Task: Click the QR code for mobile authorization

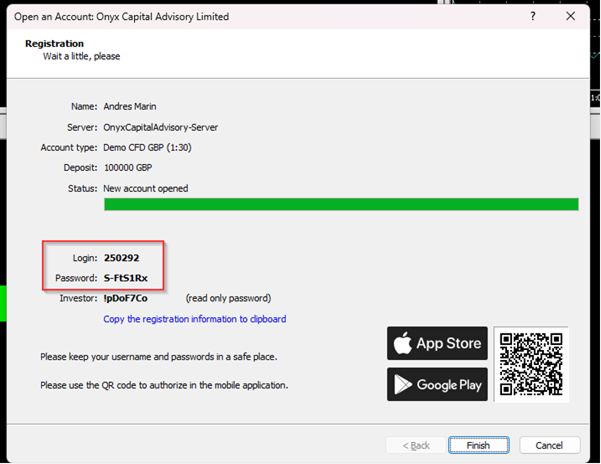Action: point(530,364)
